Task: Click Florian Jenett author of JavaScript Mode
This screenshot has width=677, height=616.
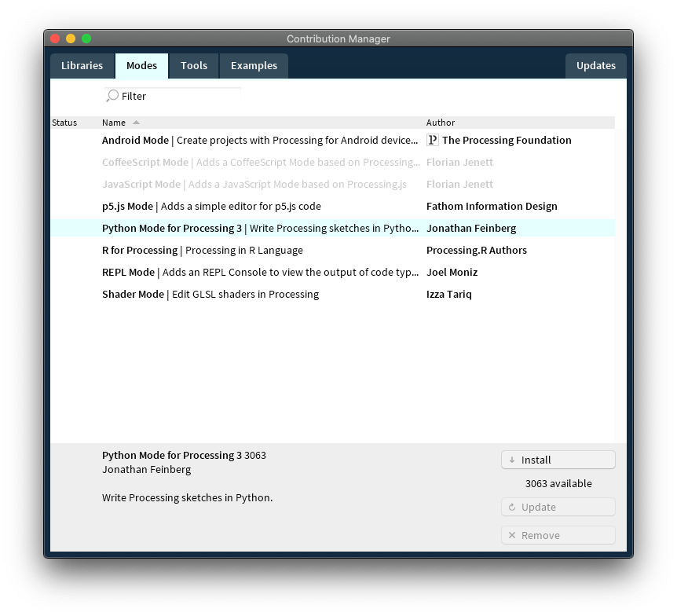Action: [459, 185]
